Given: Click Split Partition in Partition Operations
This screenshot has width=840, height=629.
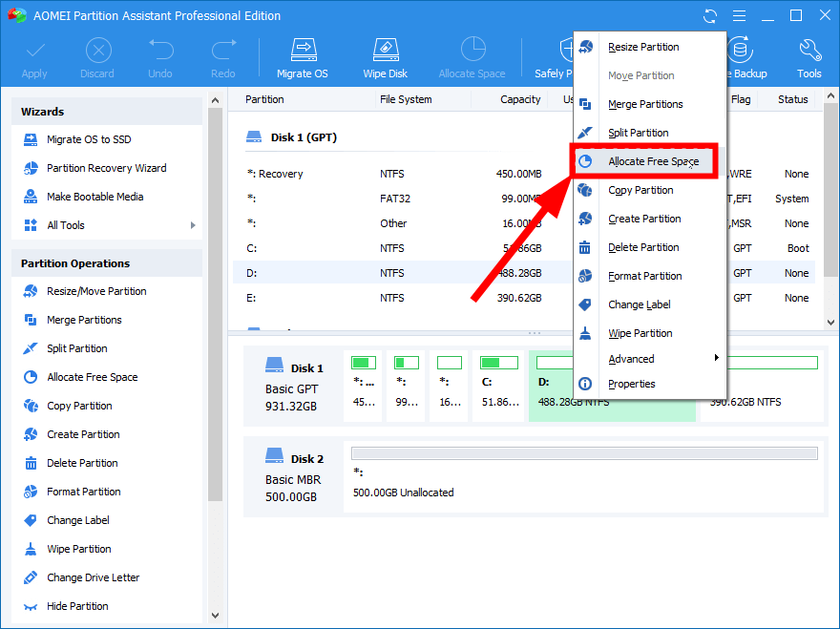Looking at the screenshot, I should point(76,348).
